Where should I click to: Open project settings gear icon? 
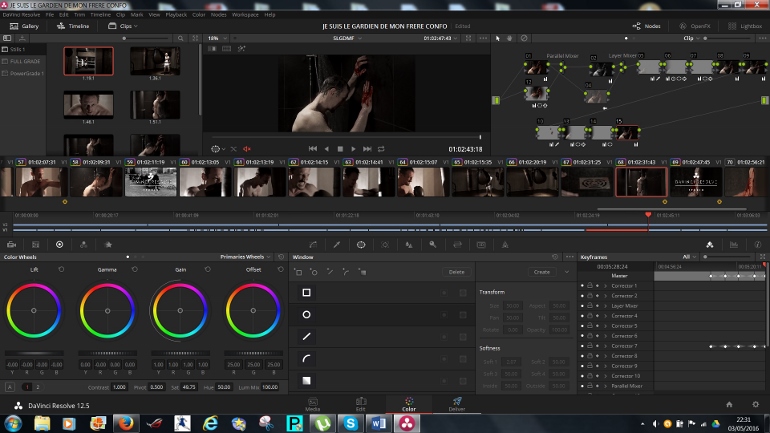pyautogui.click(x=756, y=405)
